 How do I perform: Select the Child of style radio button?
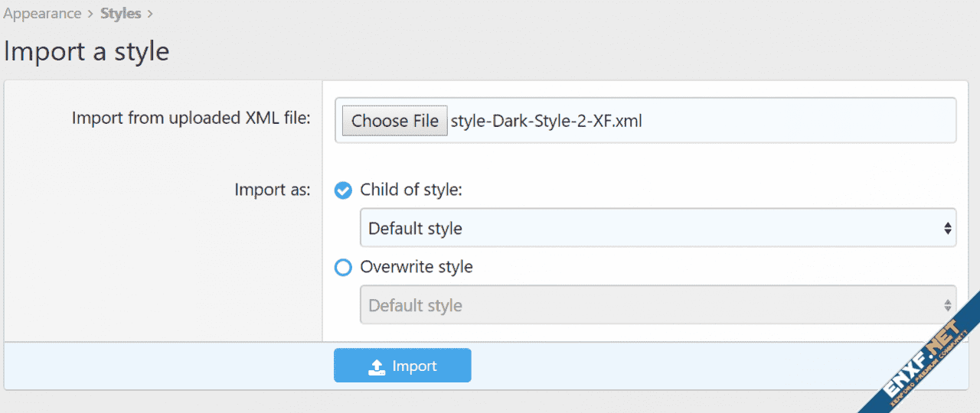coord(344,190)
